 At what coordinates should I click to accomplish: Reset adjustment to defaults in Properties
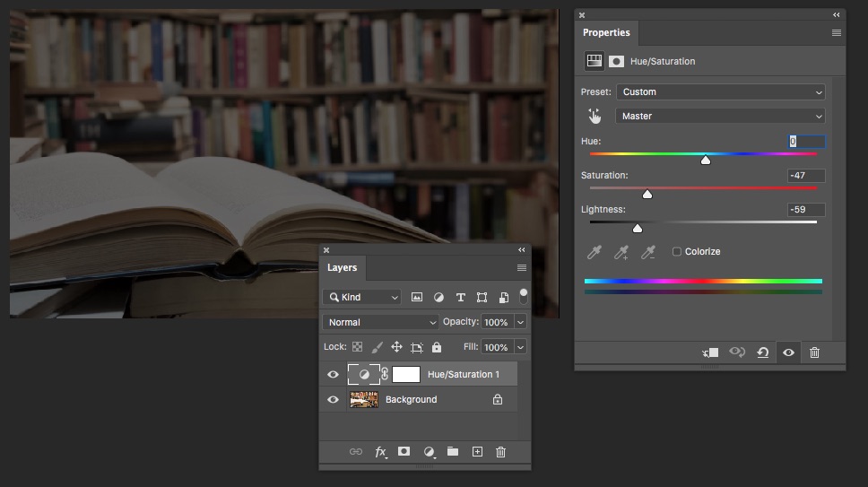point(762,352)
